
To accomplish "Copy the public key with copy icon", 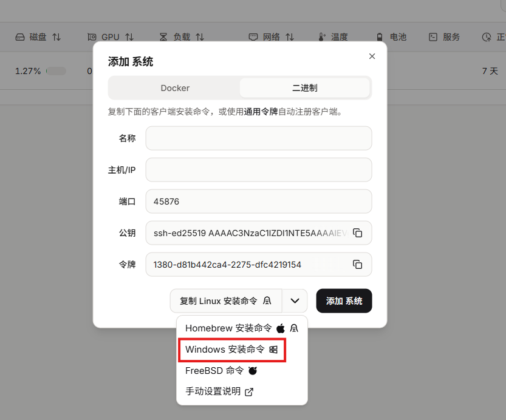I will pos(358,233).
